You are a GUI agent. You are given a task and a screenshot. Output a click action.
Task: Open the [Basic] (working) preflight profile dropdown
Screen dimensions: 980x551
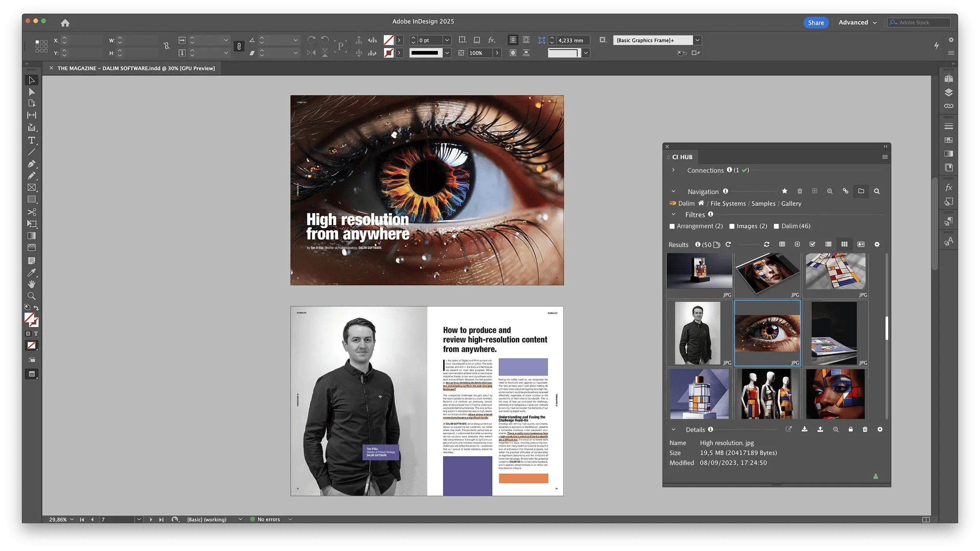click(x=240, y=520)
